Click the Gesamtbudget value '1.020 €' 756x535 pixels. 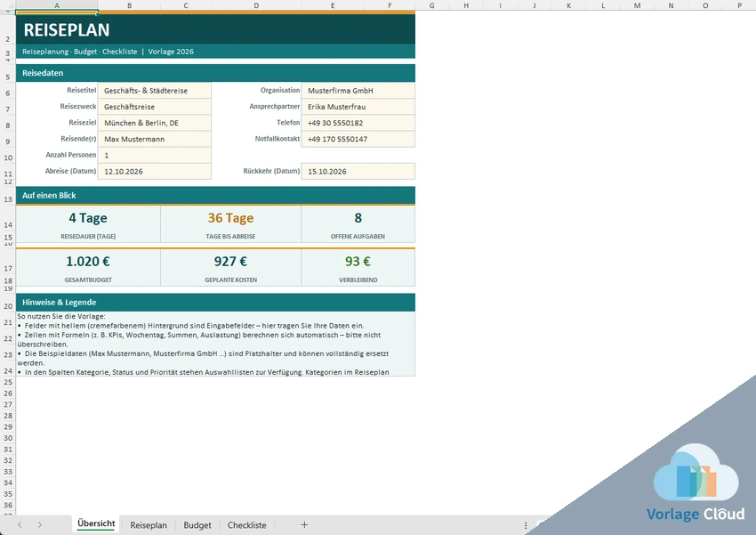click(88, 262)
